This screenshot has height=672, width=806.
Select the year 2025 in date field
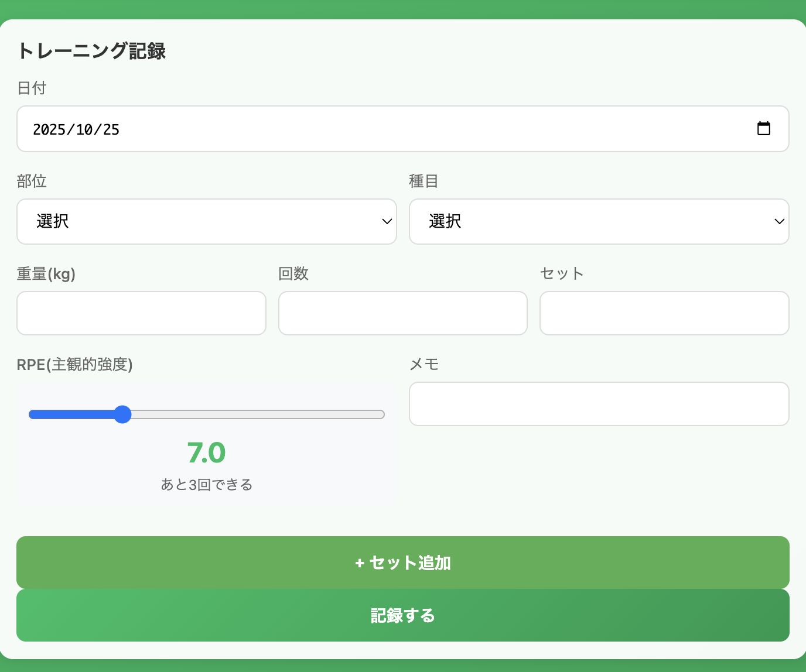49,129
